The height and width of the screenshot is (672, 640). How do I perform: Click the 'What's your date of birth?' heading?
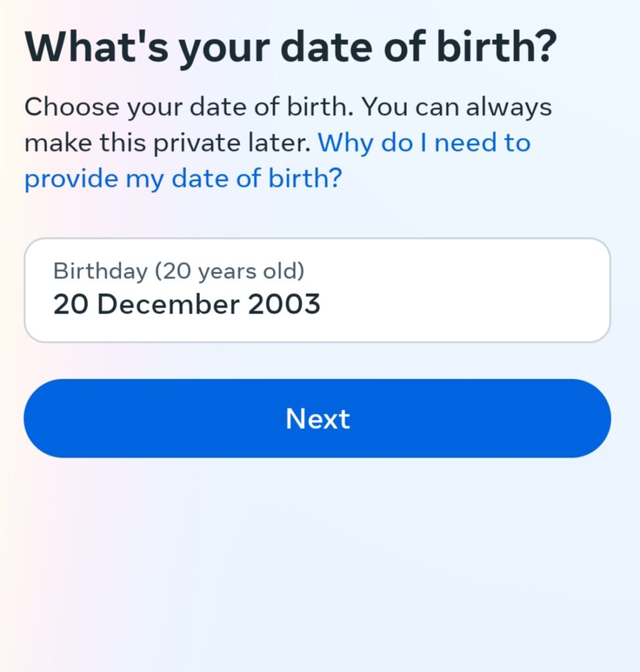point(291,48)
